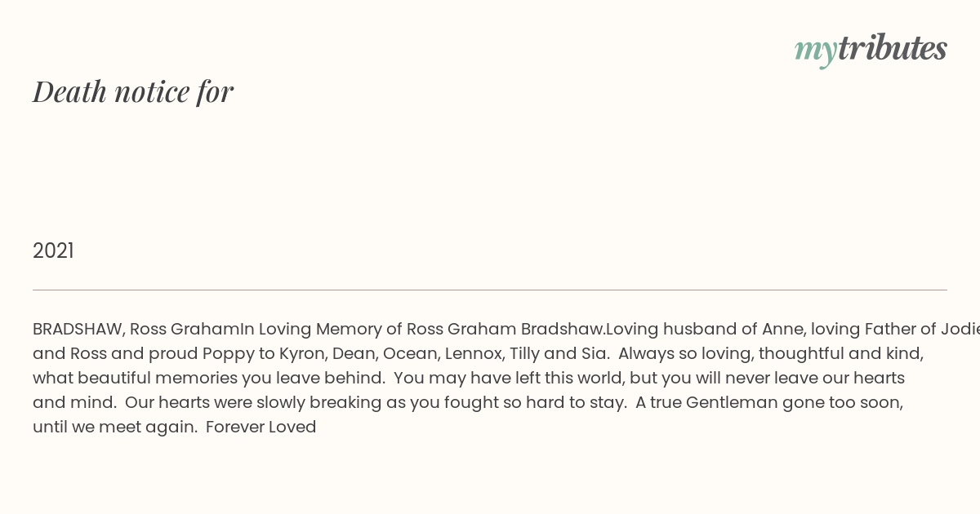Select the year 2021 text
The height and width of the screenshot is (514, 980).
coord(53,251)
